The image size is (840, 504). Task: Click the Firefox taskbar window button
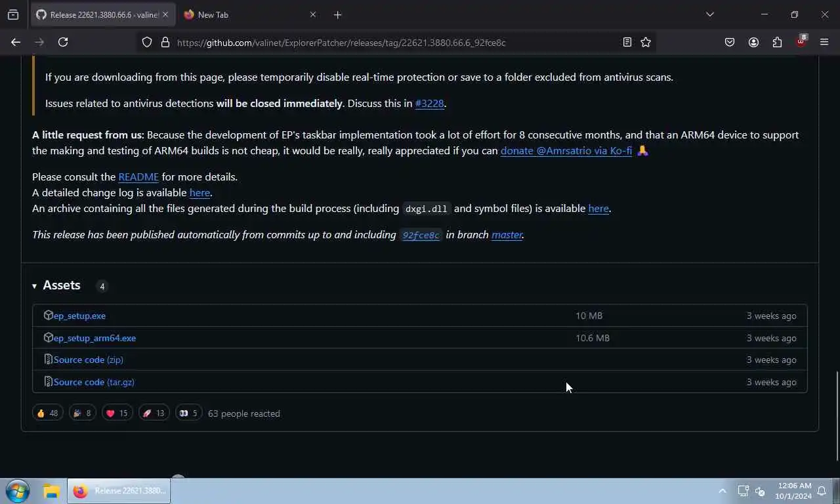coord(119,491)
